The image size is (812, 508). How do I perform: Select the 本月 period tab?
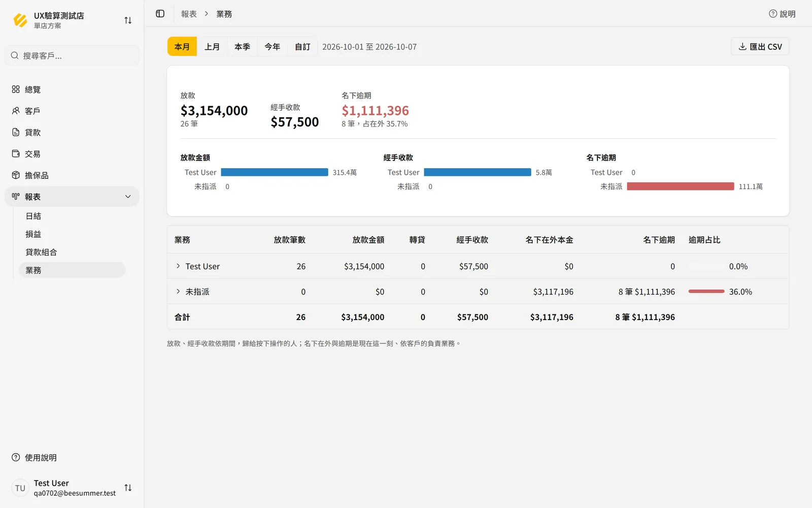[x=182, y=47]
